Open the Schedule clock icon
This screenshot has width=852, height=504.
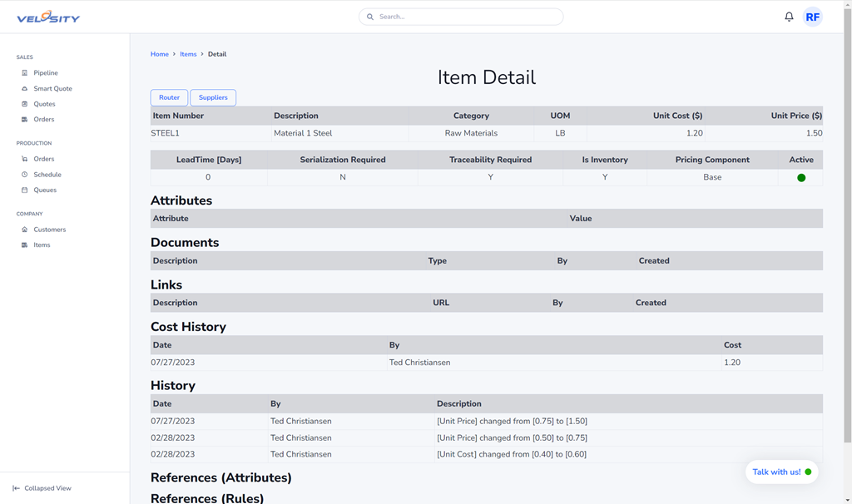[x=24, y=175]
